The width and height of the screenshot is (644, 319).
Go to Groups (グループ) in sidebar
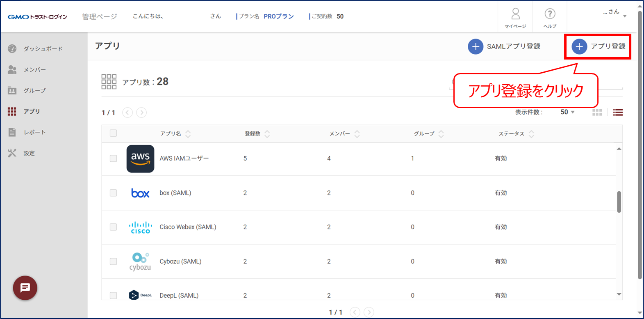coord(27,90)
